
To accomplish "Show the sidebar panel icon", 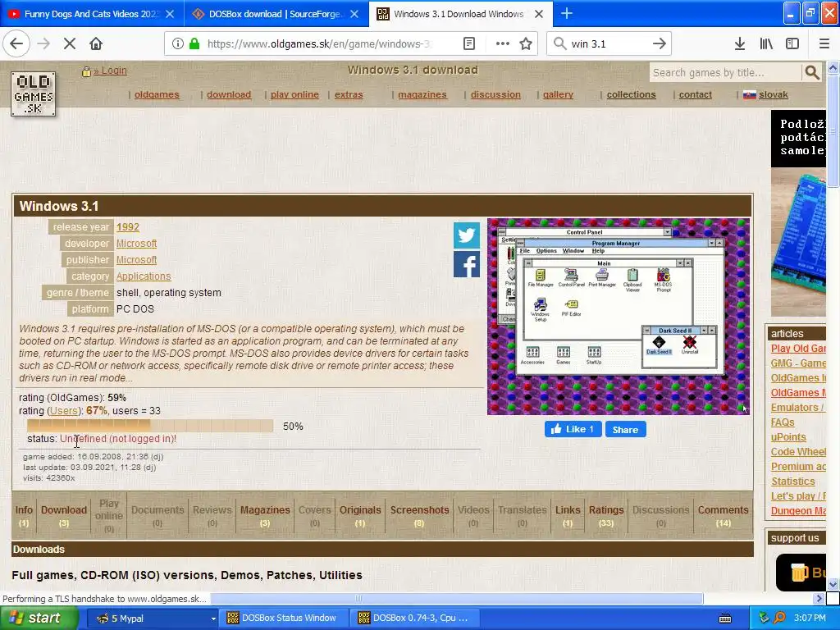I will (792, 43).
